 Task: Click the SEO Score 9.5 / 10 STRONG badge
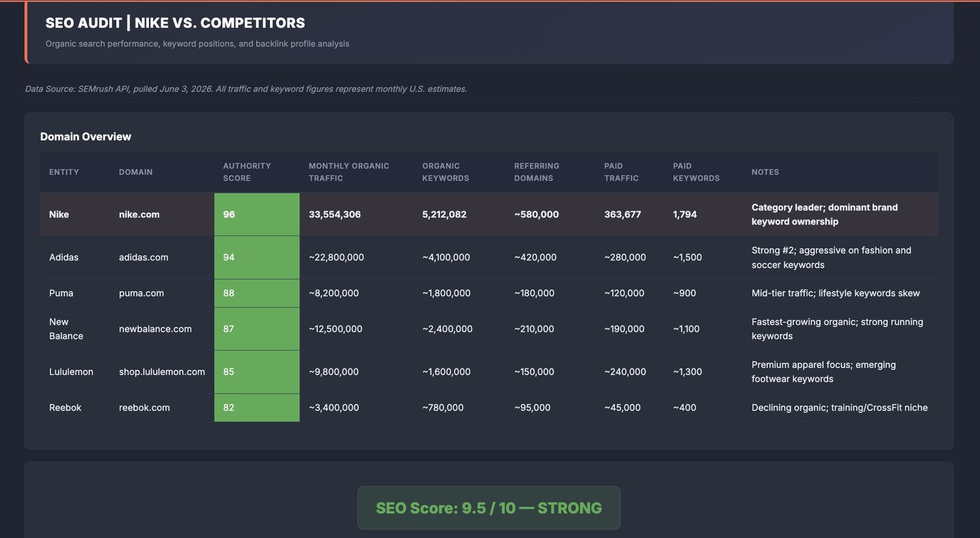489,508
